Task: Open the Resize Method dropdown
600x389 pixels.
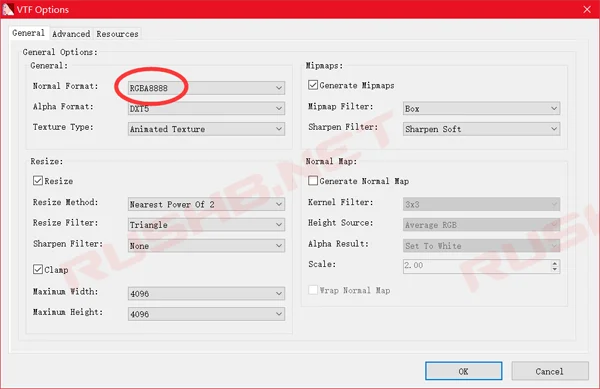Action: pos(206,204)
